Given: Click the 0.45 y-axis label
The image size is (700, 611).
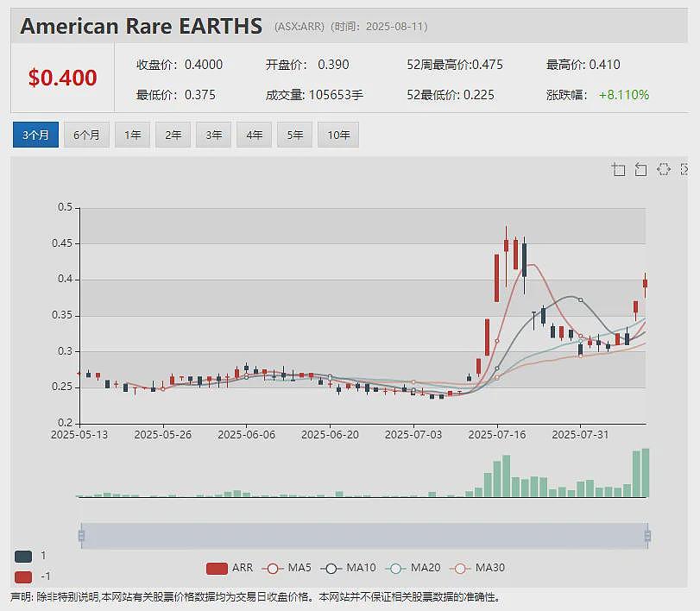Looking at the screenshot, I should coord(62,243).
